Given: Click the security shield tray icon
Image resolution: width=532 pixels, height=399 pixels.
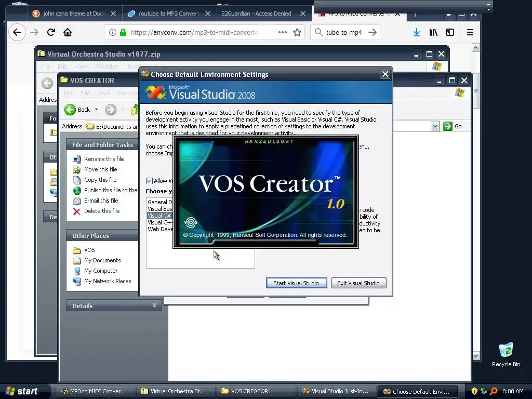Looking at the screenshot, I should [474, 391].
